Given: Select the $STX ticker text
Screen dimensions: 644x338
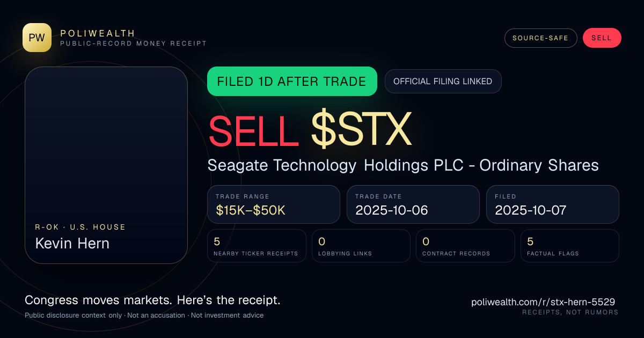Looking at the screenshot, I should pyautogui.click(x=361, y=130).
